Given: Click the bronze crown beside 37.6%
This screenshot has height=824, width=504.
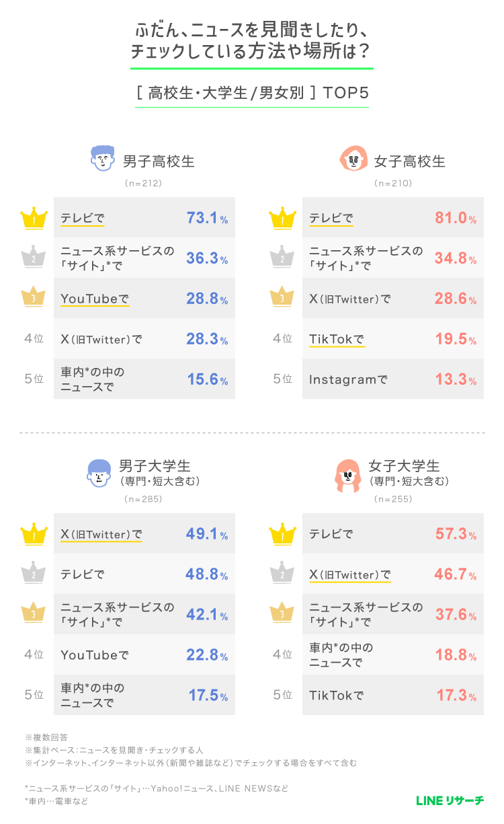Looking at the screenshot, I should pyautogui.click(x=282, y=614).
